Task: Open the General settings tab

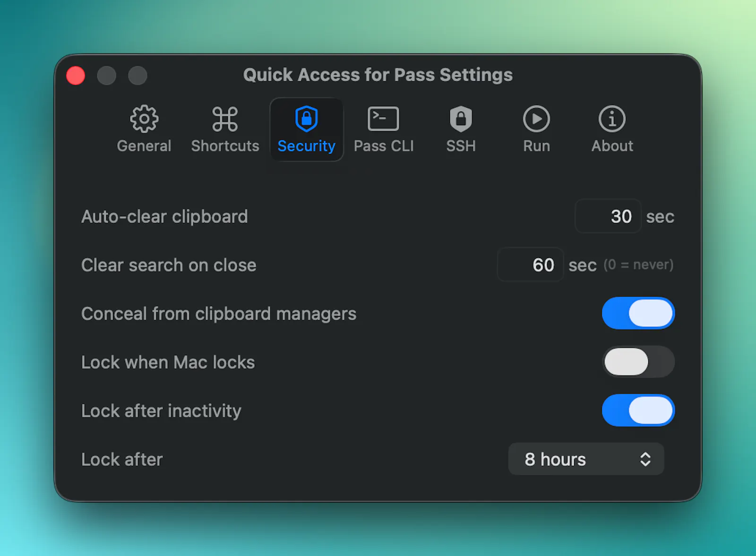Action: tap(144, 129)
